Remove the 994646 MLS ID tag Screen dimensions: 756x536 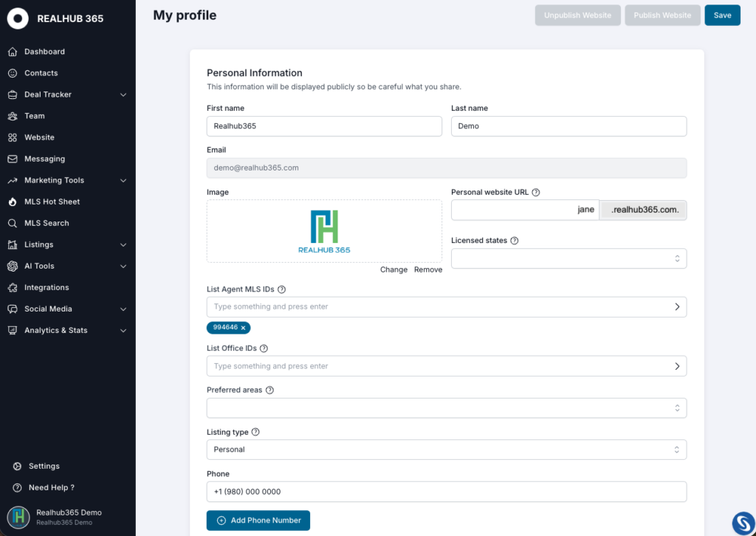(x=243, y=328)
